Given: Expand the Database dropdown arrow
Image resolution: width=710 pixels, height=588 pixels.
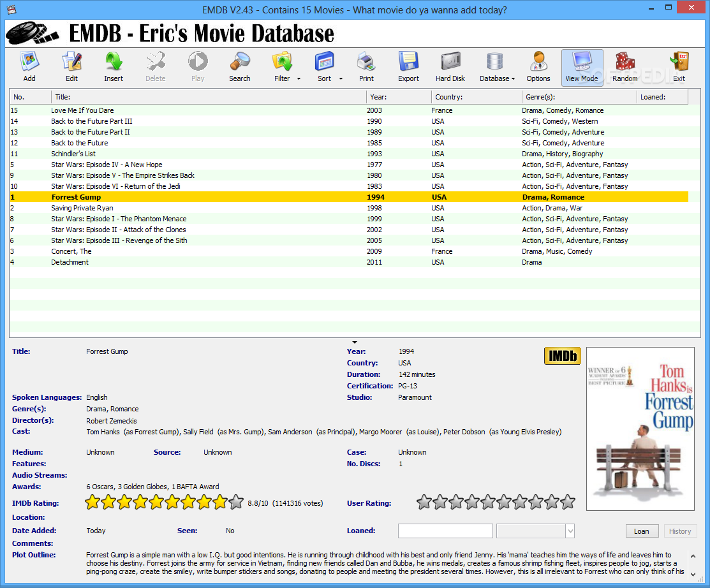Looking at the screenshot, I should pos(513,79).
